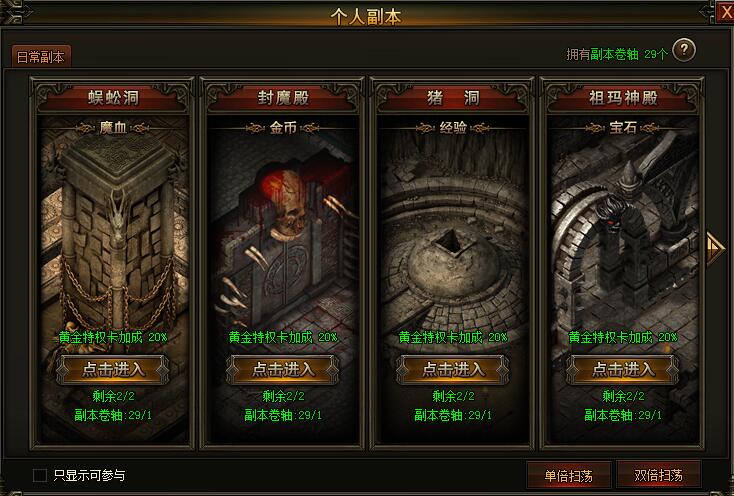This screenshot has width=734, height=496.
Task: Show next dungeons with right arrow
Action: tap(715, 248)
